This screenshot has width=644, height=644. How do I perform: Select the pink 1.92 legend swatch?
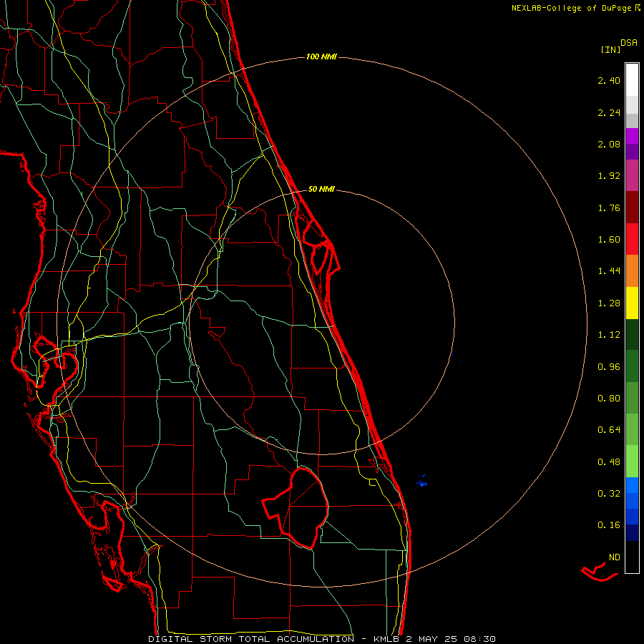pos(632,175)
